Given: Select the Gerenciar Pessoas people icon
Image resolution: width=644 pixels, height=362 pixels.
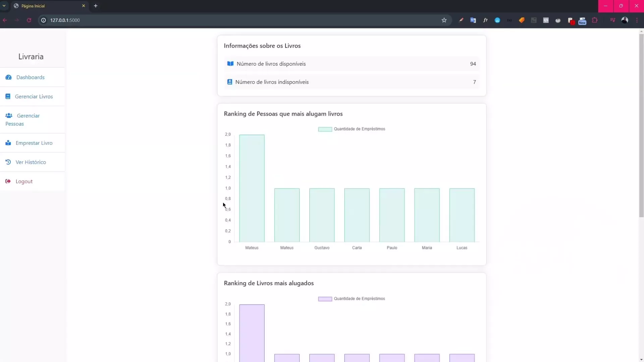Looking at the screenshot, I should click(9, 115).
